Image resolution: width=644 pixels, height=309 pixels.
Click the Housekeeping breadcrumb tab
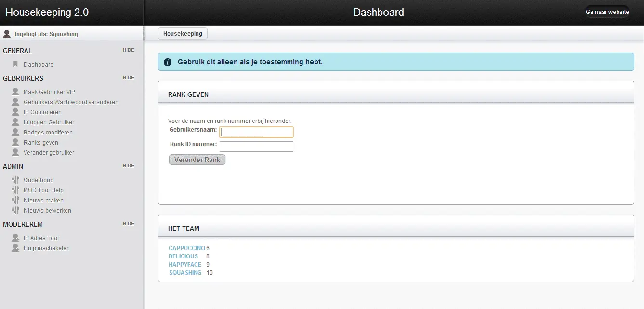pyautogui.click(x=183, y=34)
